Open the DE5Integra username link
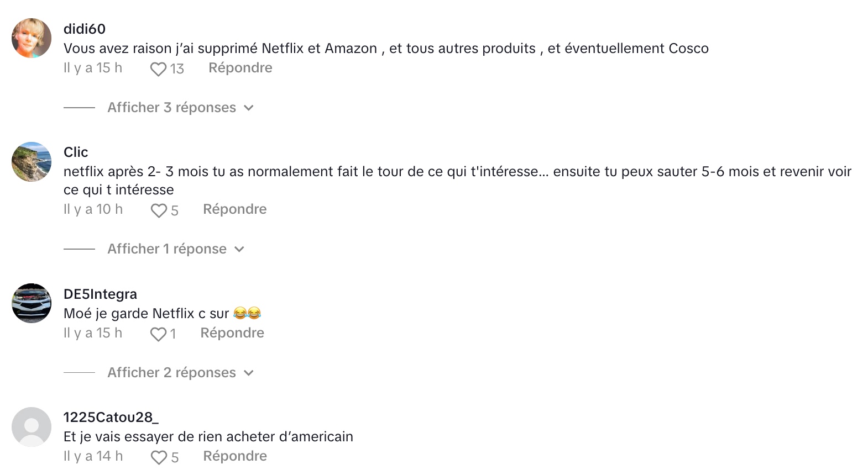This screenshot has height=475, width=868. (100, 294)
